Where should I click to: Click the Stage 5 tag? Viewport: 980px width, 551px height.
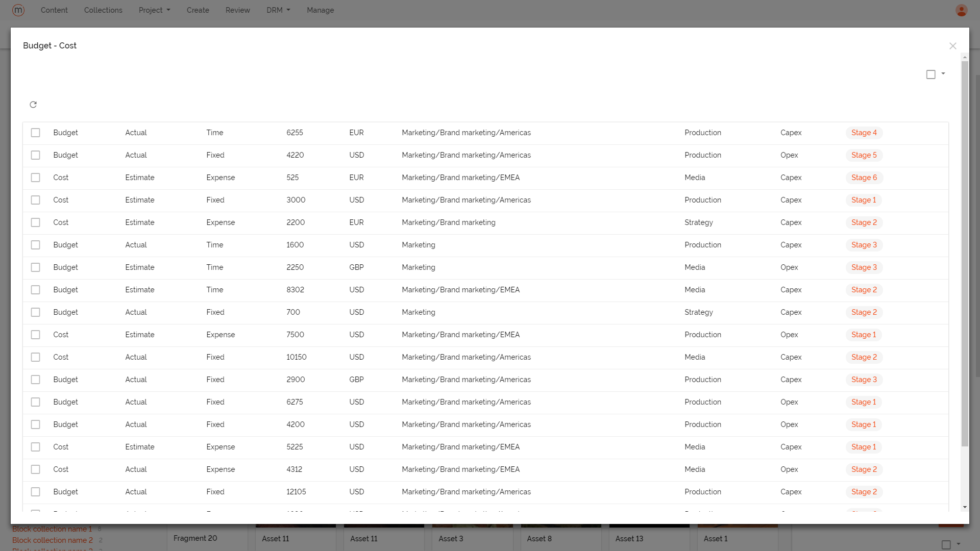coord(864,155)
